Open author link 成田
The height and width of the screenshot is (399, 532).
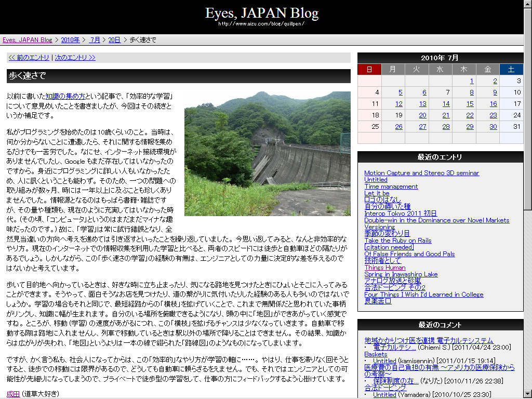pos(13,394)
